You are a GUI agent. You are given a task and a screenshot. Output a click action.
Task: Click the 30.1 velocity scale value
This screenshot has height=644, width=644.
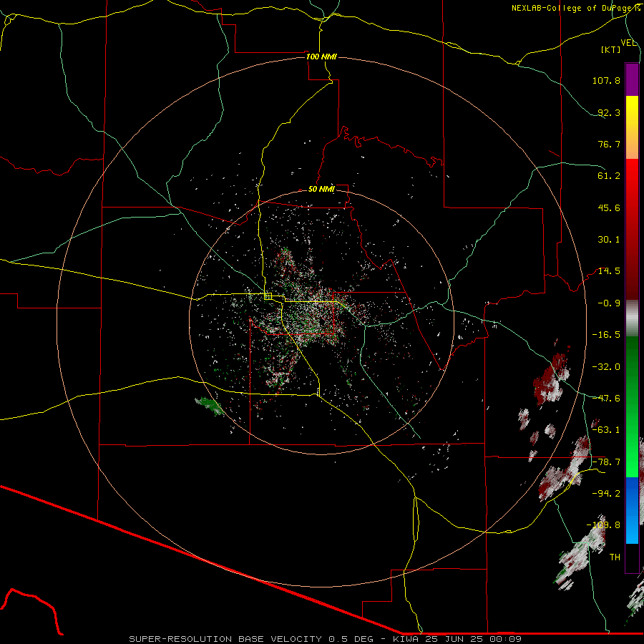(609, 240)
